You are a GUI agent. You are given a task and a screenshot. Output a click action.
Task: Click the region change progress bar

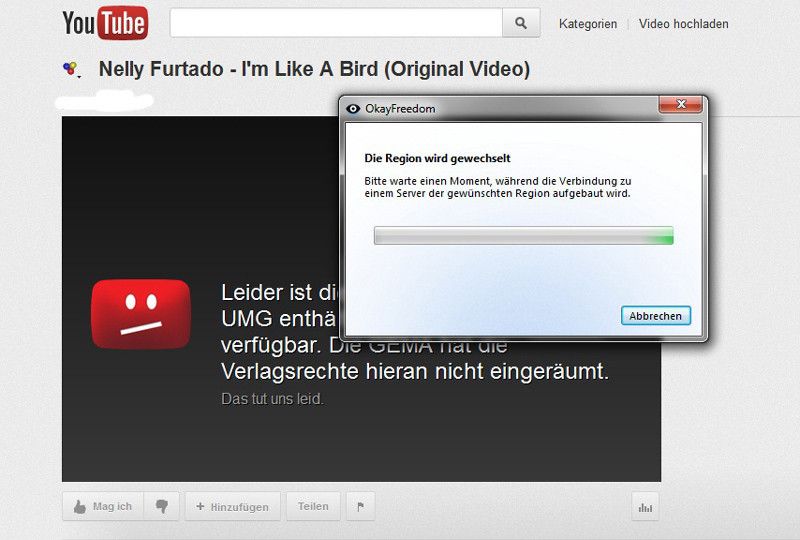(x=523, y=236)
